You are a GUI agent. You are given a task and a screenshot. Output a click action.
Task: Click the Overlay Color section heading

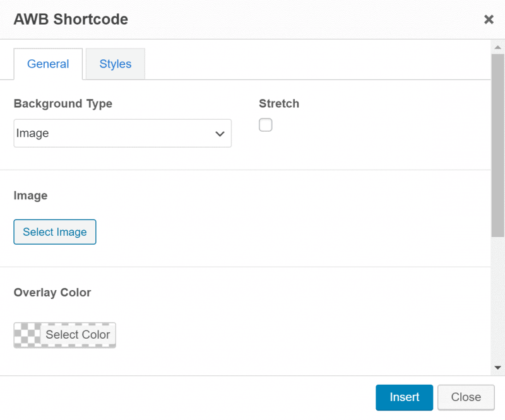[52, 293]
